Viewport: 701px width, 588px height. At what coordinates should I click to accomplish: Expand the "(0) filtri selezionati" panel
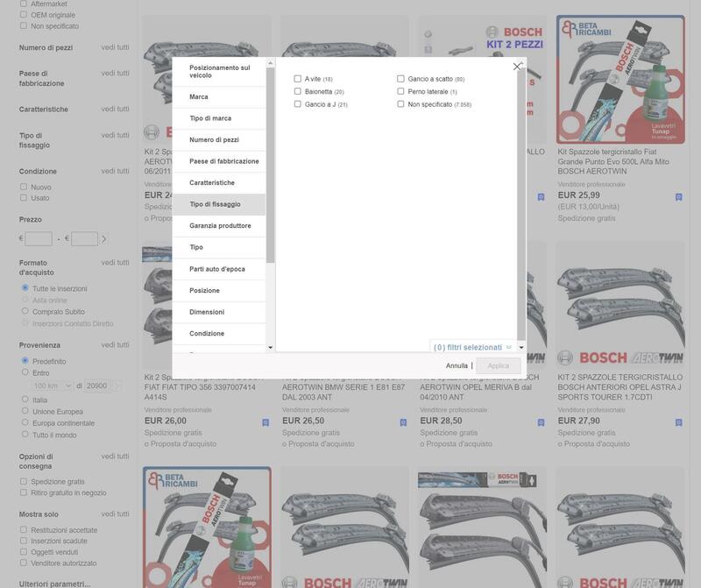[472, 347]
